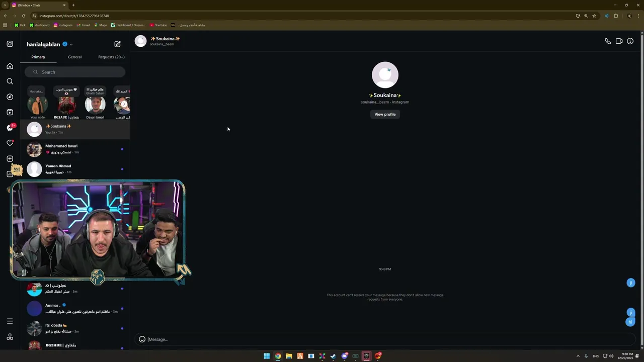Click the install app icon in the address bar
The height and width of the screenshot is (362, 644).
pyautogui.click(x=578, y=16)
